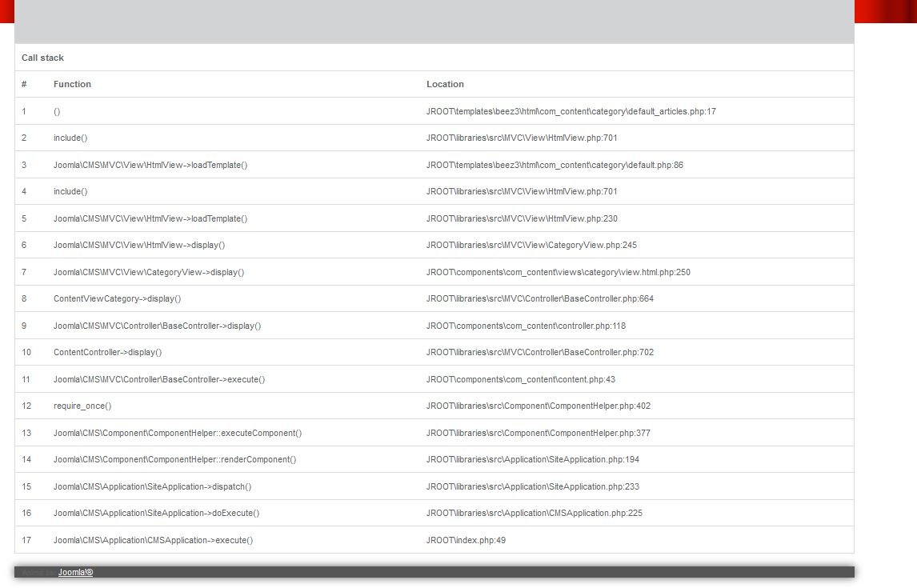Click the Function column header
The width and height of the screenshot is (917, 588).
(72, 84)
